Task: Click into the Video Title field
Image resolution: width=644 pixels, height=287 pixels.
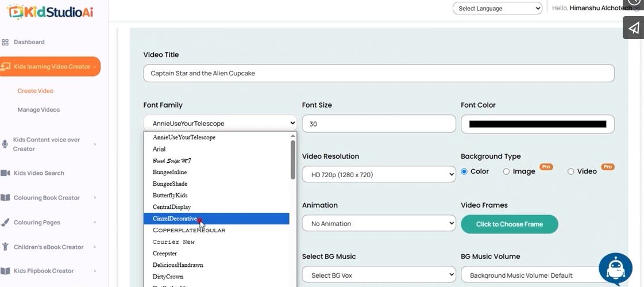Action: (378, 74)
